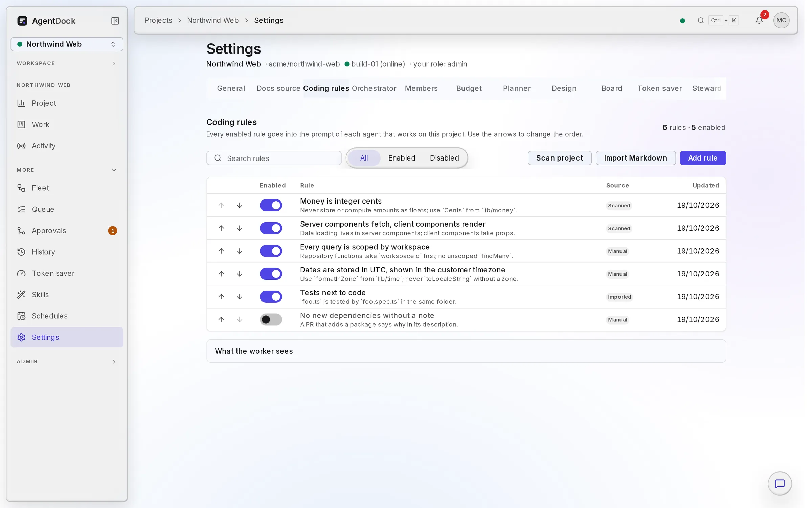Viewport: 812px width, 508px height.
Task: Toggle 'Dates are stored in UTC' rule
Action: 271,274
